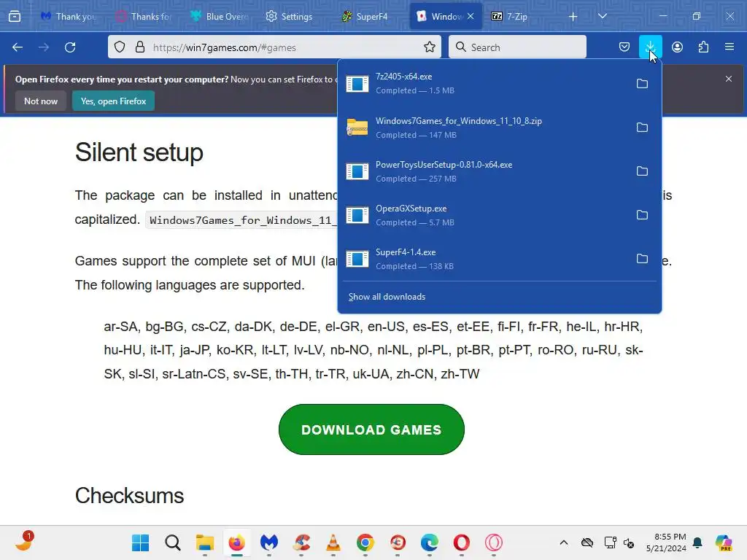Dismiss the Firefox startup notification bar
Screen dimensions: 747x560
click(x=729, y=79)
